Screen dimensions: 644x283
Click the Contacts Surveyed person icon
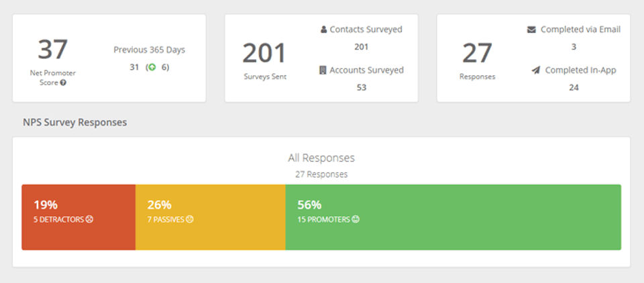tap(323, 30)
